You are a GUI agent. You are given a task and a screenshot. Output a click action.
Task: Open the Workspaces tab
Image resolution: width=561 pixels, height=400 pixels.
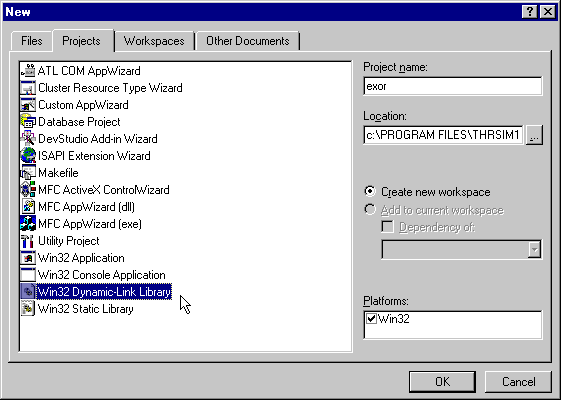click(154, 41)
